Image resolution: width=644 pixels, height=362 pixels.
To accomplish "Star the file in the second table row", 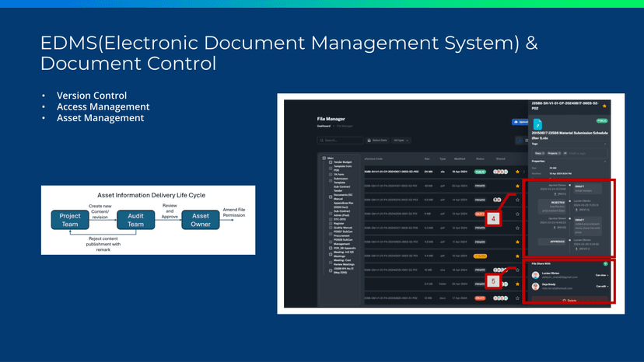I will point(518,186).
